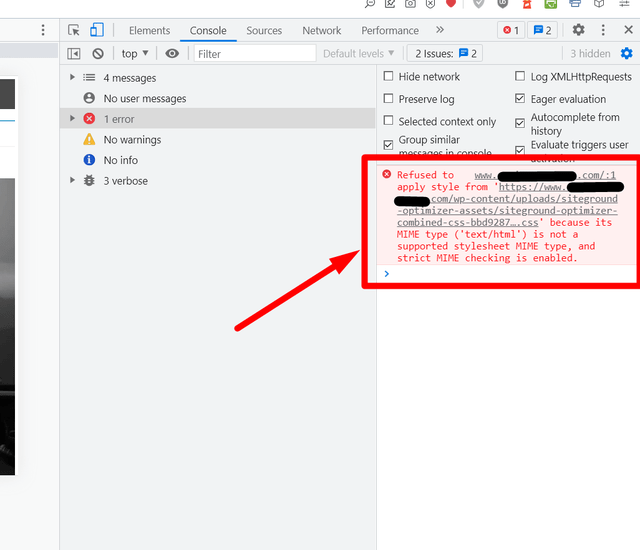The image size is (640, 550).
Task: Open console settings blue gear icon
Action: 627,53
